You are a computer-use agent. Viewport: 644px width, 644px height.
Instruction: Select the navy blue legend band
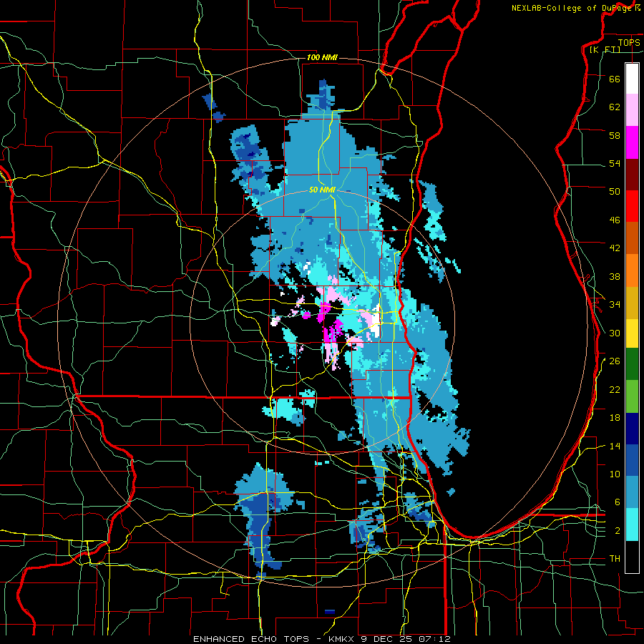point(632,429)
